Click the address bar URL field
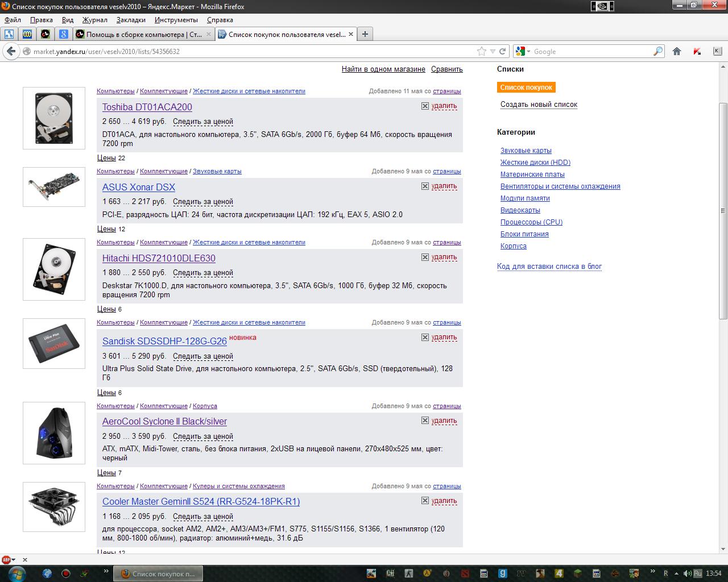Viewport: 728px width, 582px height. pos(253,51)
